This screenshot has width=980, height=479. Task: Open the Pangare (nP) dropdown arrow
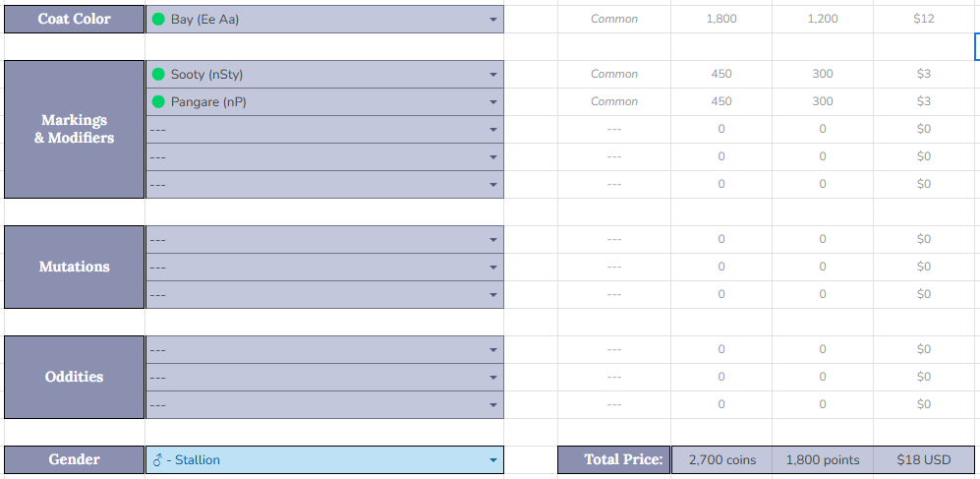pos(492,102)
